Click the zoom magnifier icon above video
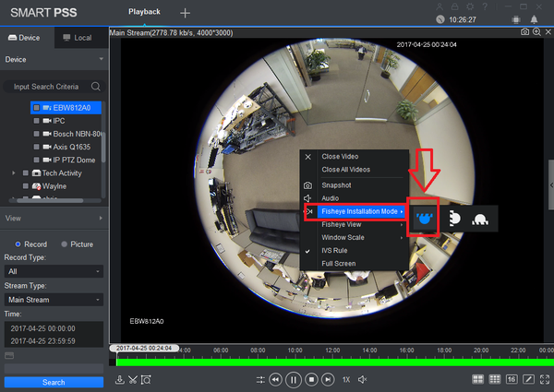This screenshot has height=392, width=554. (x=536, y=31)
